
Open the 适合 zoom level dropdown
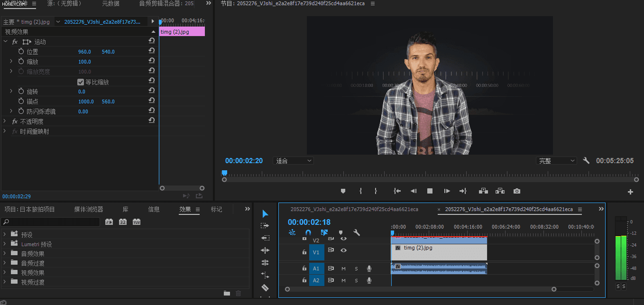(294, 161)
